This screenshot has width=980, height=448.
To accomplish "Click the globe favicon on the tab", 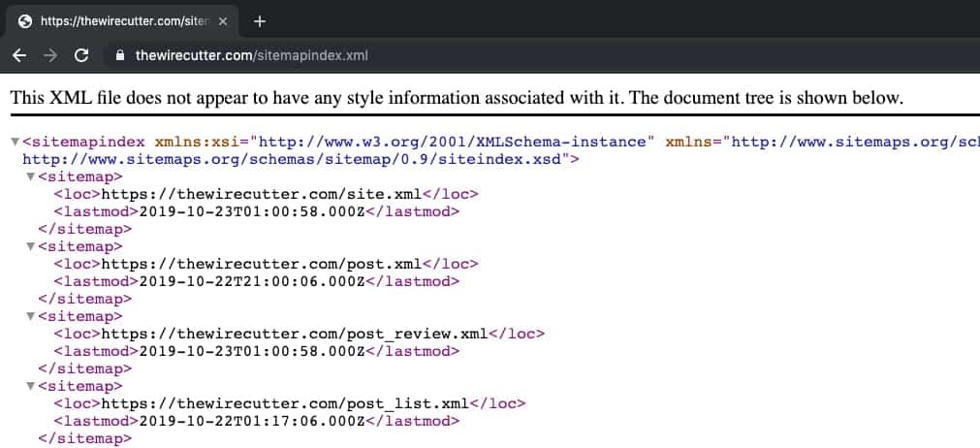I will click(25, 21).
